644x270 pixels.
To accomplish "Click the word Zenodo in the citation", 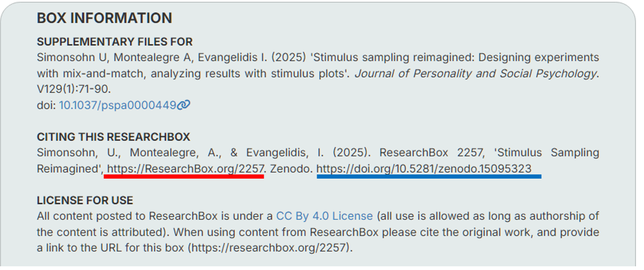I will pos(291,169).
